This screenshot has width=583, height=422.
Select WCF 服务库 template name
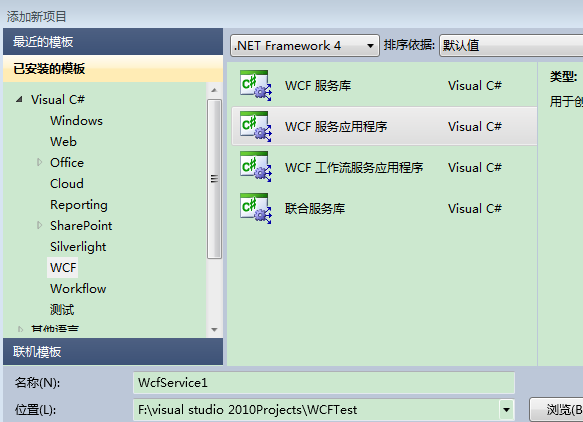(x=318, y=86)
